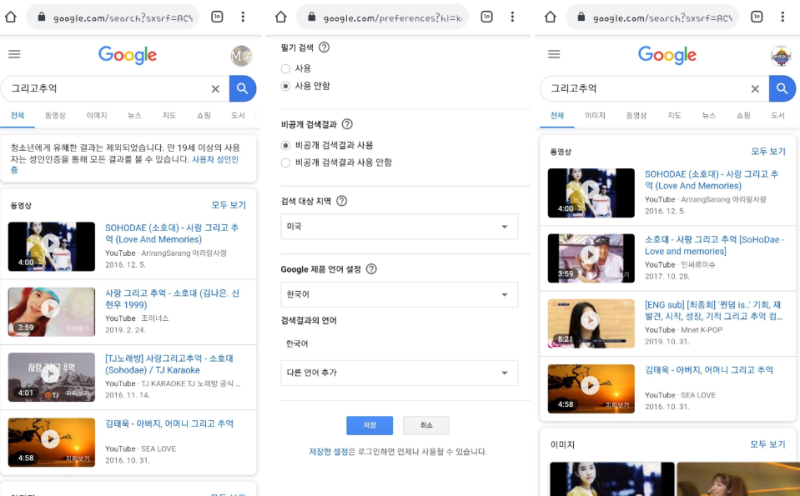Select 사용 안함 radio for handwriting search

pyautogui.click(x=286, y=86)
